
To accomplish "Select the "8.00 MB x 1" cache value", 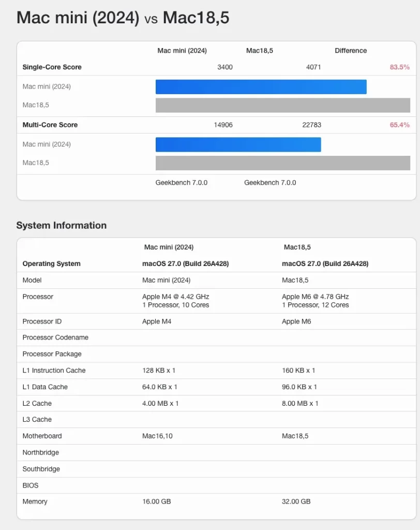I will 300,403.
